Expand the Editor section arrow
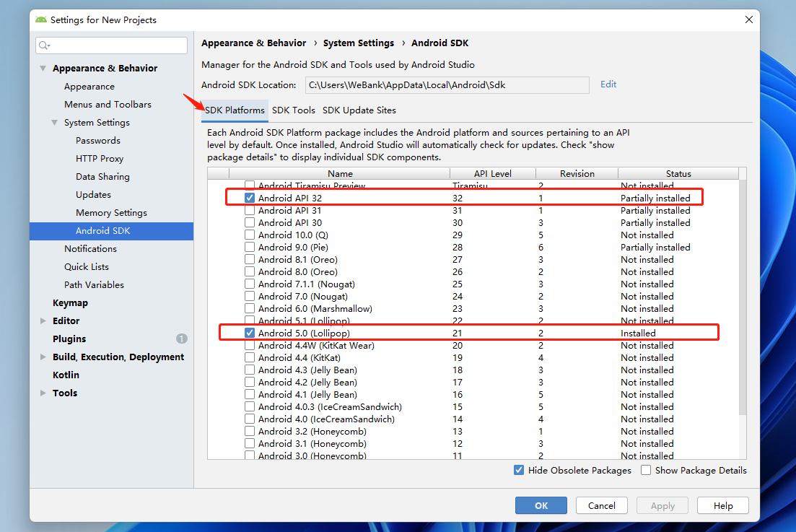This screenshot has width=796, height=532. tap(43, 320)
